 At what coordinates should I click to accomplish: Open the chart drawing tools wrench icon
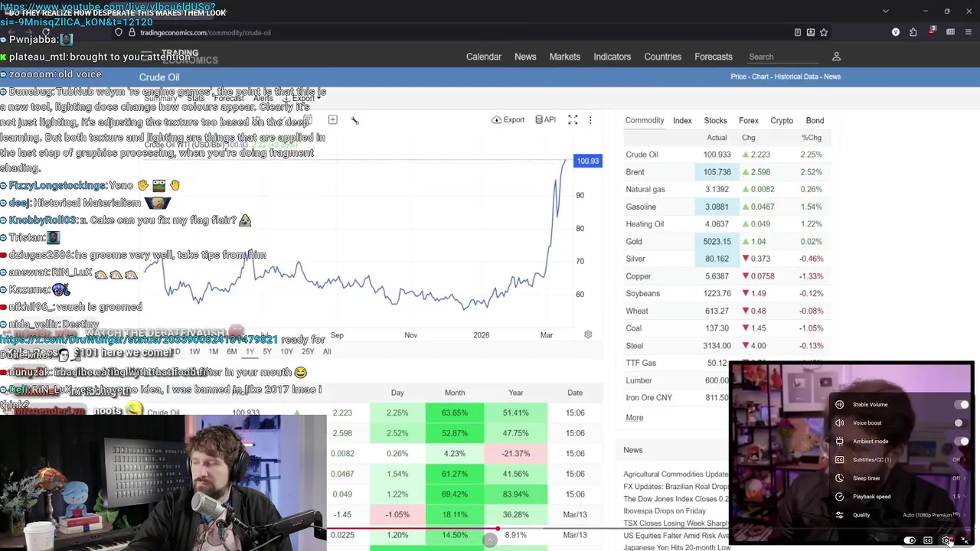tap(354, 120)
